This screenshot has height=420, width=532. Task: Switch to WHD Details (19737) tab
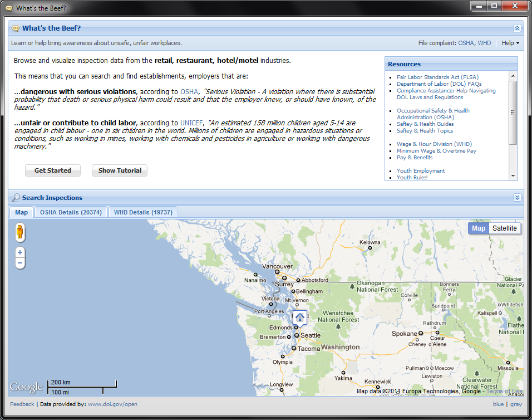click(143, 212)
